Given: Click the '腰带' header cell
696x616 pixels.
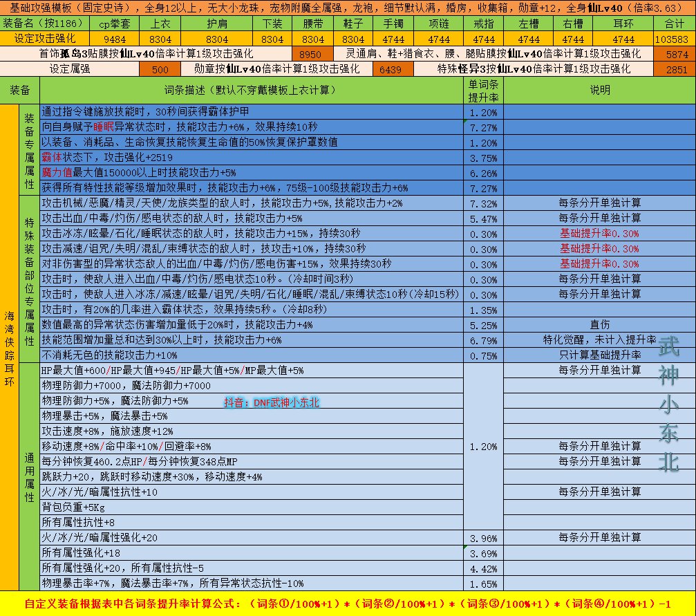Looking at the screenshot, I should point(313,24).
